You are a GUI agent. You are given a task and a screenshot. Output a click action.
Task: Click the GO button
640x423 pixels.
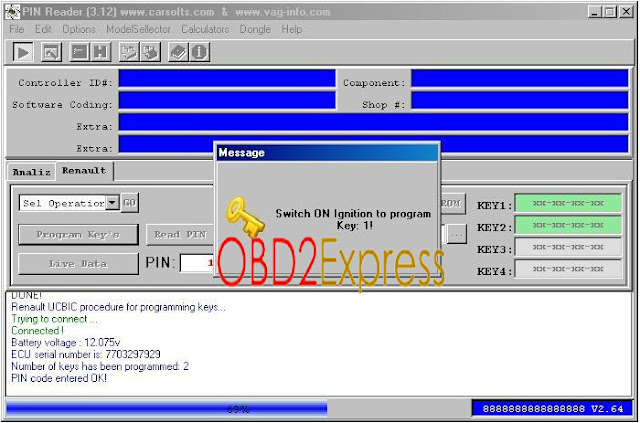coord(130,203)
